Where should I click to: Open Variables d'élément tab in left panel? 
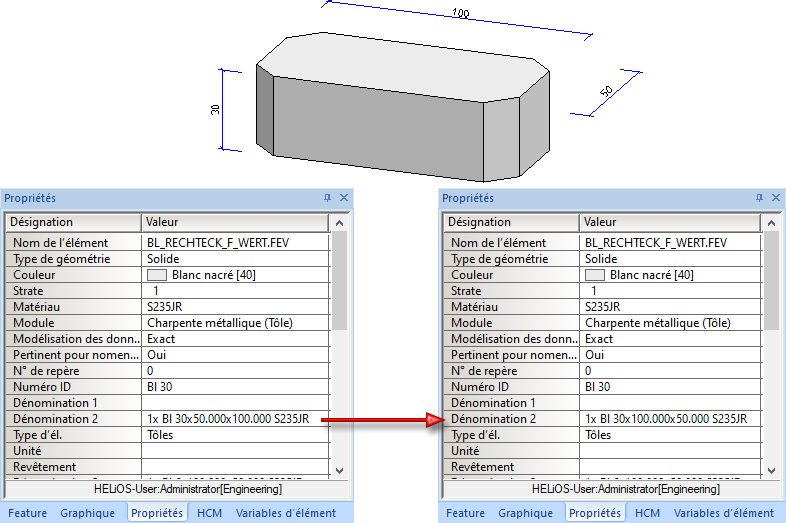pyautogui.click(x=286, y=513)
